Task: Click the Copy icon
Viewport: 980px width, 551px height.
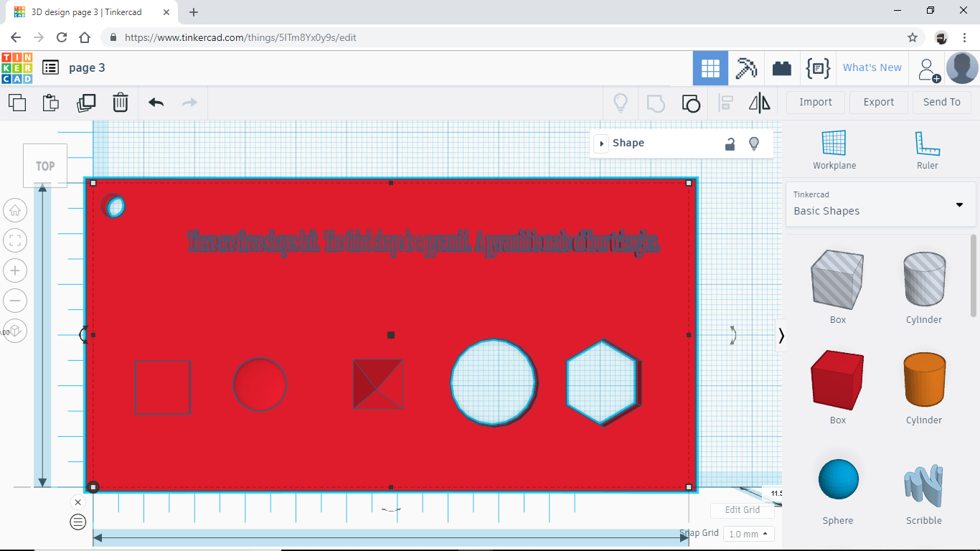Action: point(17,103)
